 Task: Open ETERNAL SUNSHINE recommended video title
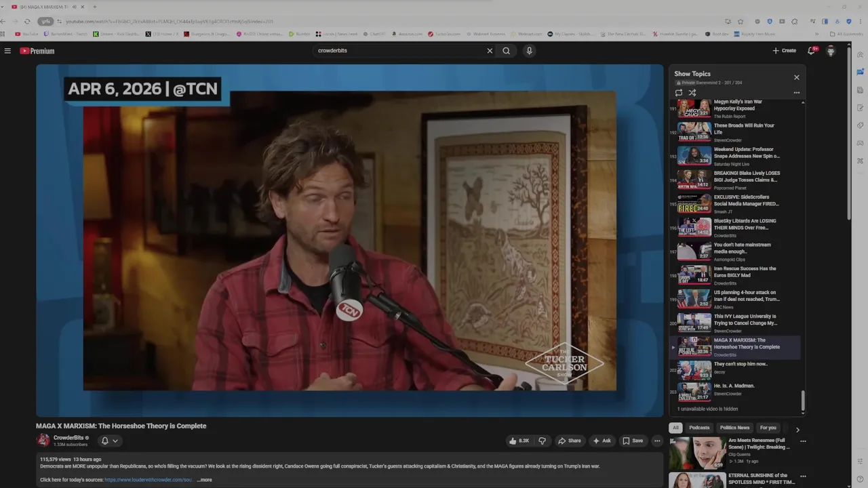[x=762, y=479]
